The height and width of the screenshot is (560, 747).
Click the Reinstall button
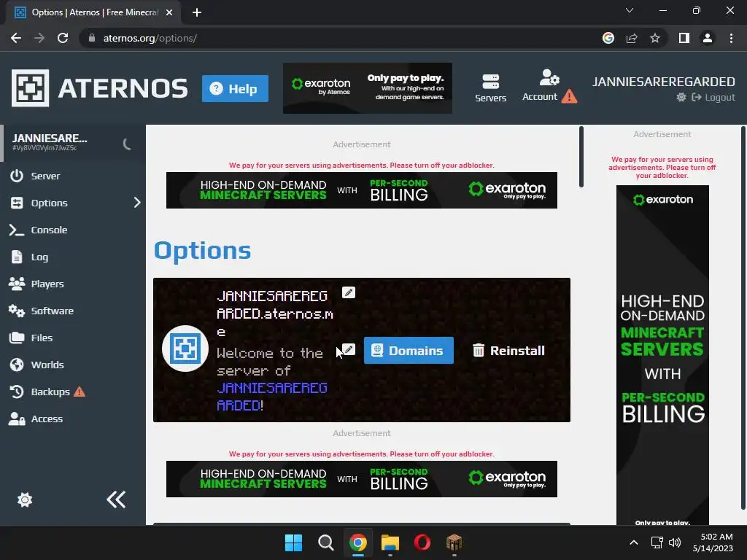click(x=508, y=351)
